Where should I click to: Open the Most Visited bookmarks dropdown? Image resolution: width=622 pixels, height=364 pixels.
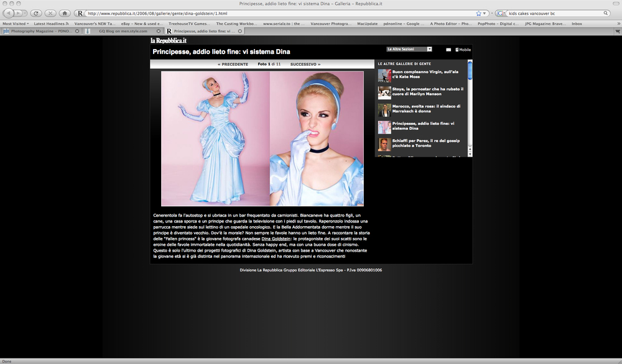pyautogui.click(x=16, y=24)
